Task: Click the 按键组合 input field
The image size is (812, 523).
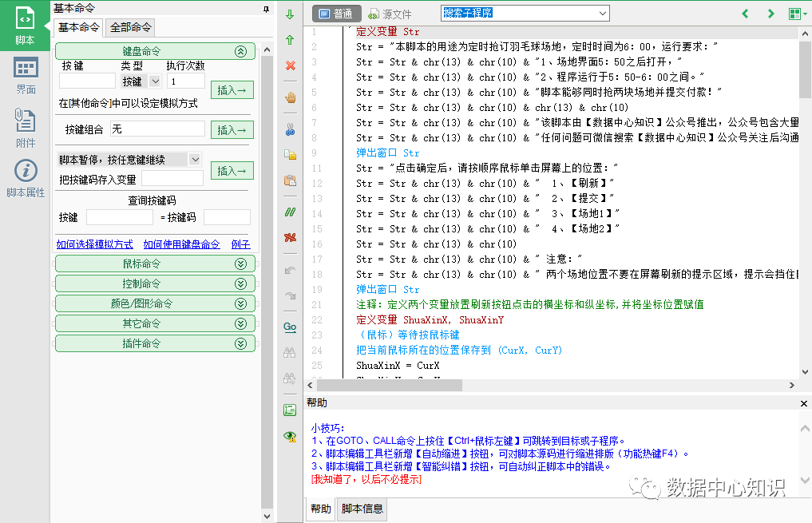Action: pyautogui.click(x=158, y=129)
